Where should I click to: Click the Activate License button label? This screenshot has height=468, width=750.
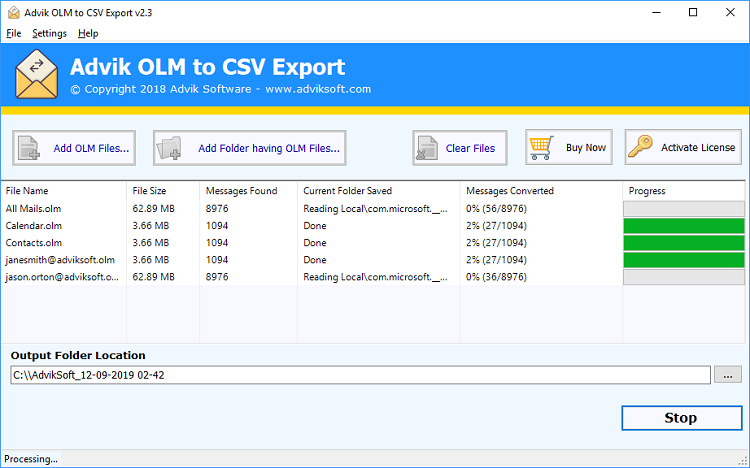[698, 147]
